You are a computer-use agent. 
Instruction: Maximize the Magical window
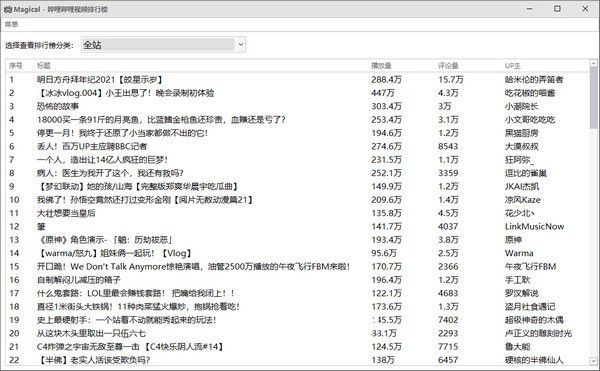[558, 8]
